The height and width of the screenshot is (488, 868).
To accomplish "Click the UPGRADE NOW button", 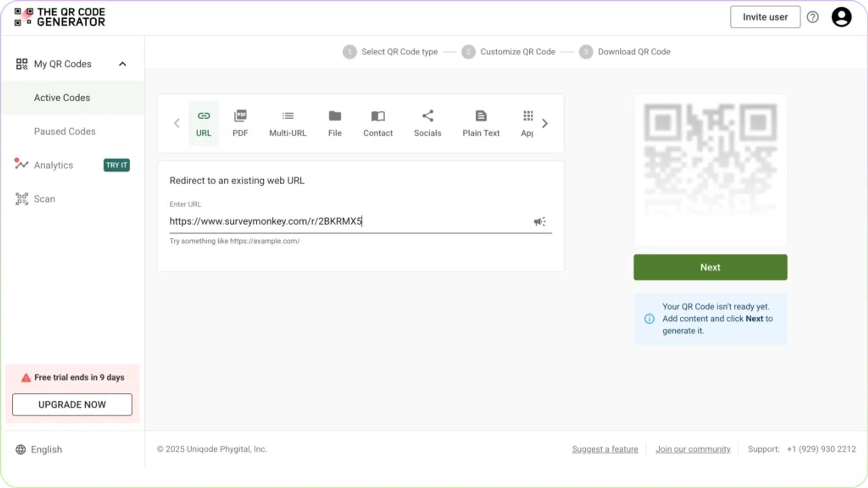I will coord(72,405).
